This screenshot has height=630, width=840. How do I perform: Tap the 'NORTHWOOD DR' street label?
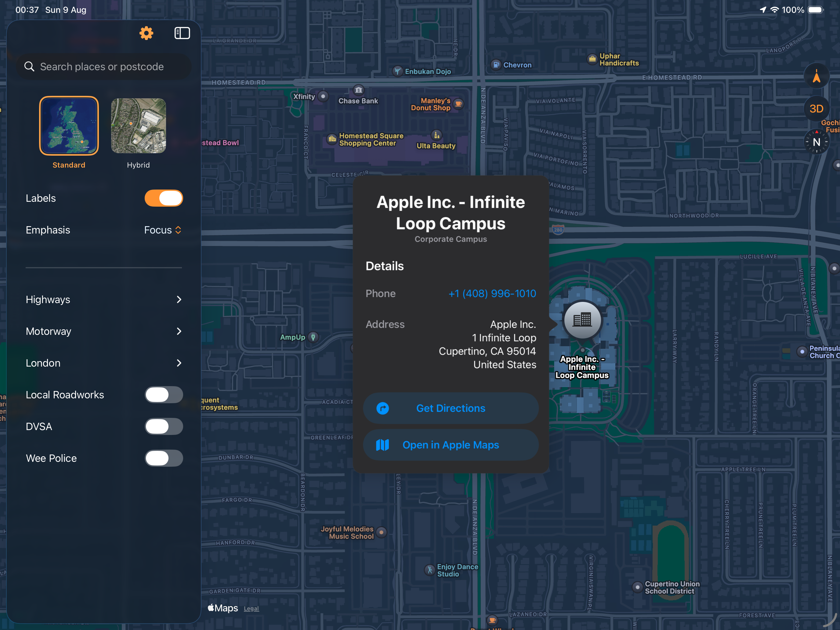coord(694,216)
